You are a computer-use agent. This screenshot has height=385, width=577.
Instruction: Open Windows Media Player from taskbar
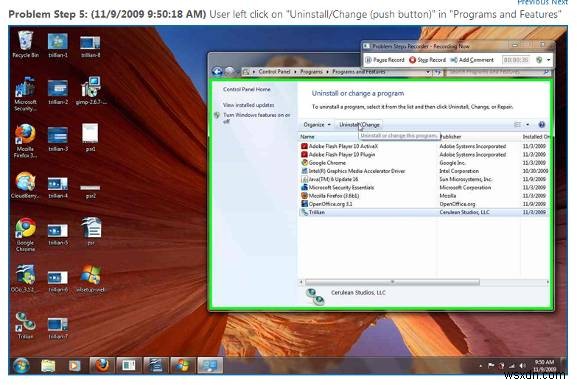tap(75, 365)
